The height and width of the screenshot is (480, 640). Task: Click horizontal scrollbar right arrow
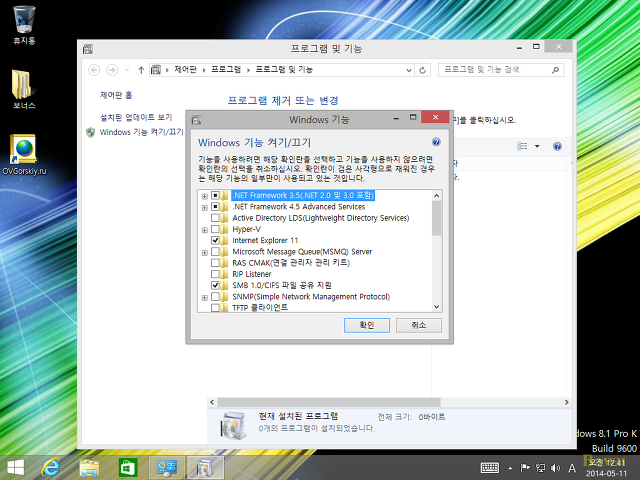tap(567, 402)
